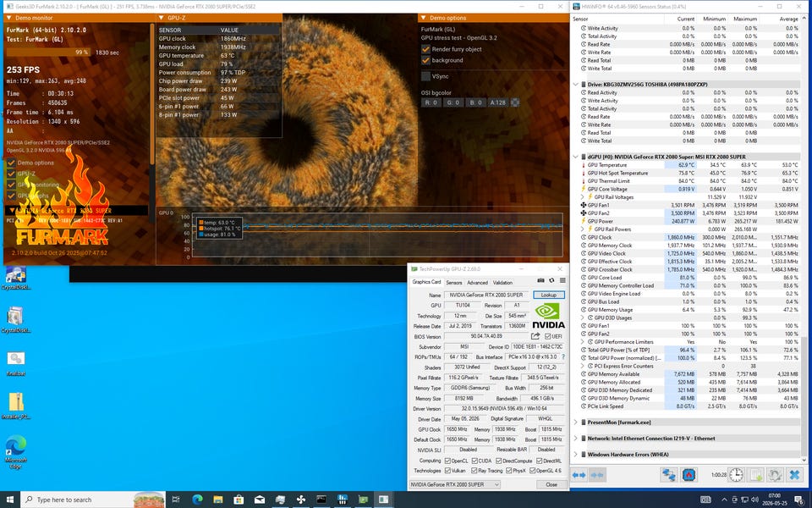Enable VSync checkbox in FurMark

(x=425, y=76)
